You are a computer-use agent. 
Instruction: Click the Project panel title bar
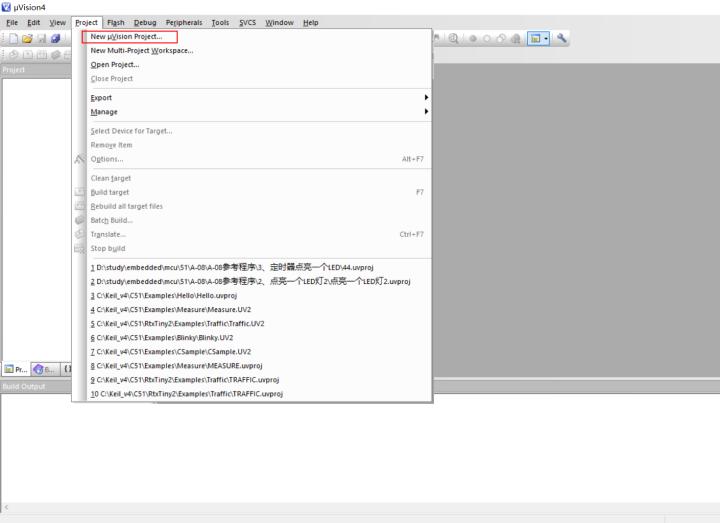coord(36,70)
